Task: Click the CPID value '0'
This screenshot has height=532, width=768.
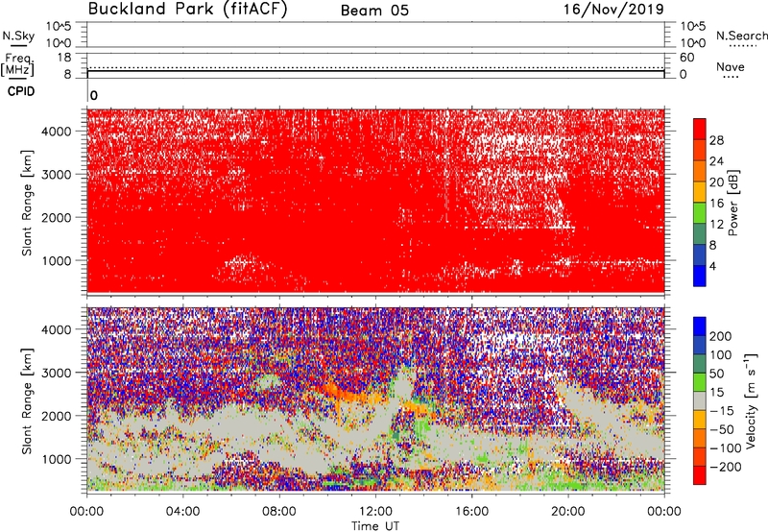Action: click(94, 95)
